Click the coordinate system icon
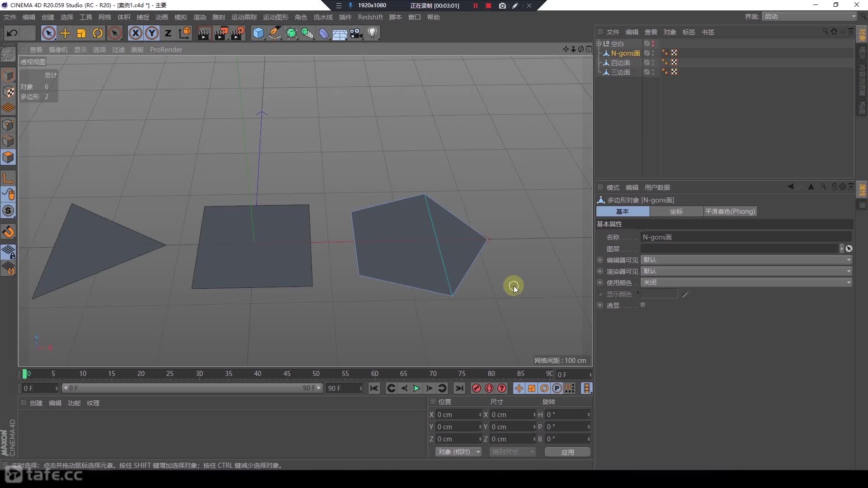868x488 pixels. coord(185,33)
